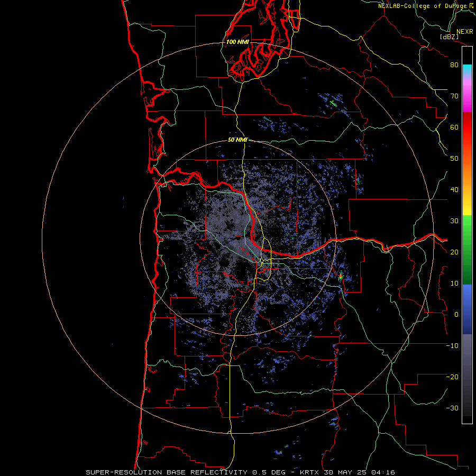
Task: Click the -30 value on dBZ scale
Action: coord(452,408)
